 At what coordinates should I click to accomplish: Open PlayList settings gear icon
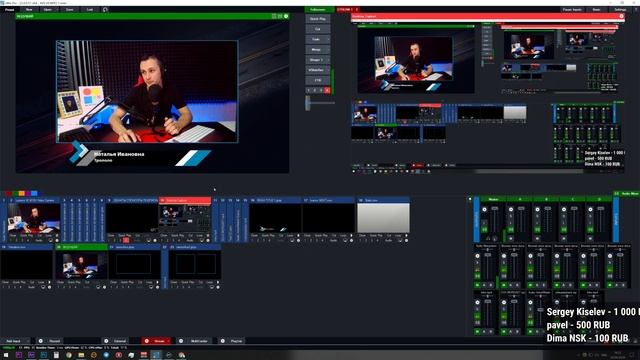(x=222, y=341)
